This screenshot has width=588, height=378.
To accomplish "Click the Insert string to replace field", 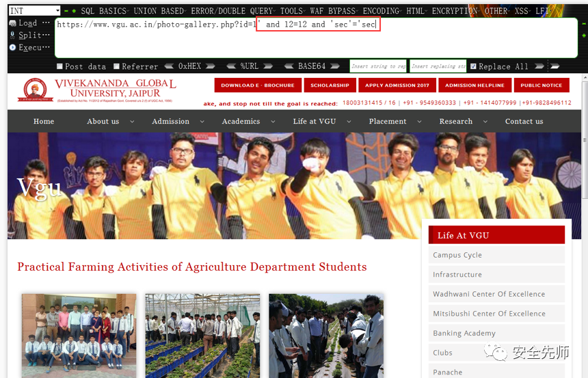I will [378, 66].
